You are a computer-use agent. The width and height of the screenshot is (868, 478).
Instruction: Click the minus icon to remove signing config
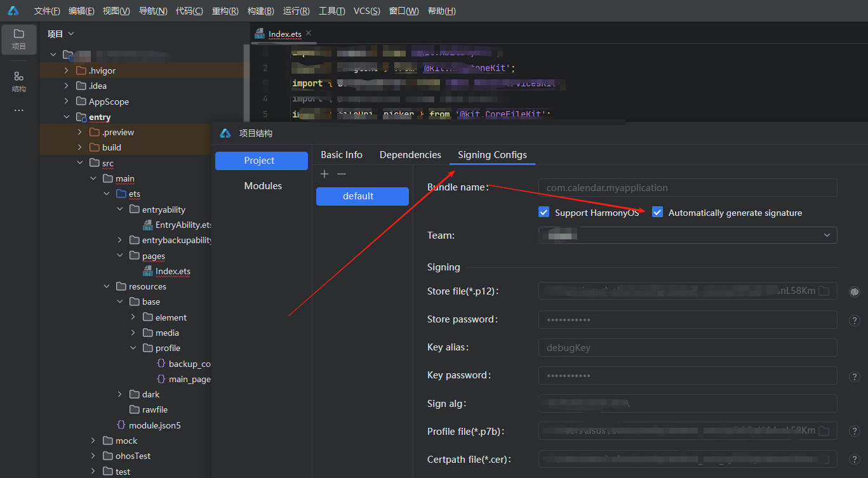342,174
